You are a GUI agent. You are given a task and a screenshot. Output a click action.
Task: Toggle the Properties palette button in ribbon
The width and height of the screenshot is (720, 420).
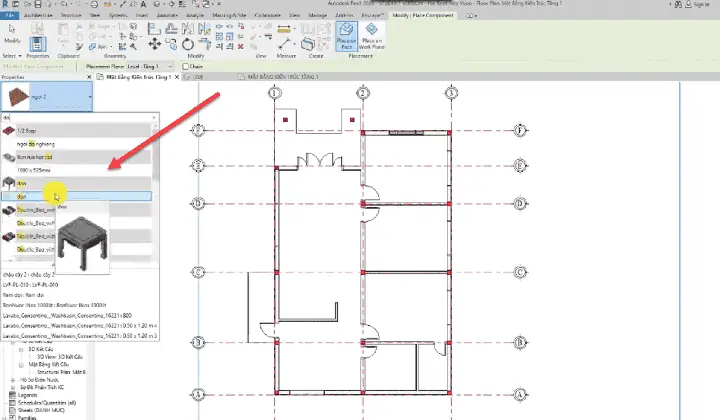coord(38,44)
